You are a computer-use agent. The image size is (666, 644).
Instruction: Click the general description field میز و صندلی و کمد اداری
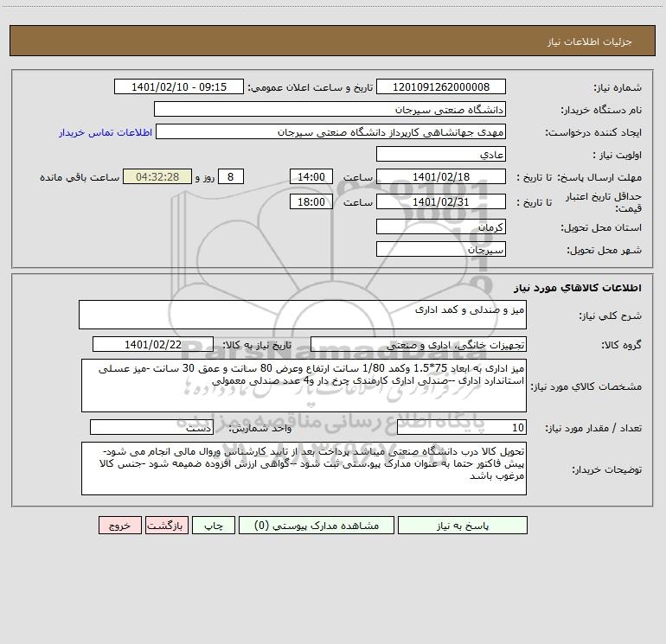[303, 315]
